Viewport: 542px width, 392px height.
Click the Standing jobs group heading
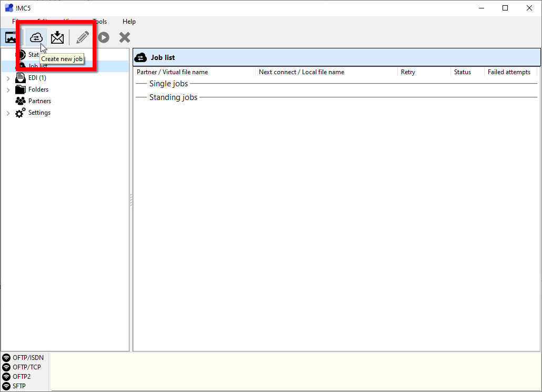coord(173,97)
